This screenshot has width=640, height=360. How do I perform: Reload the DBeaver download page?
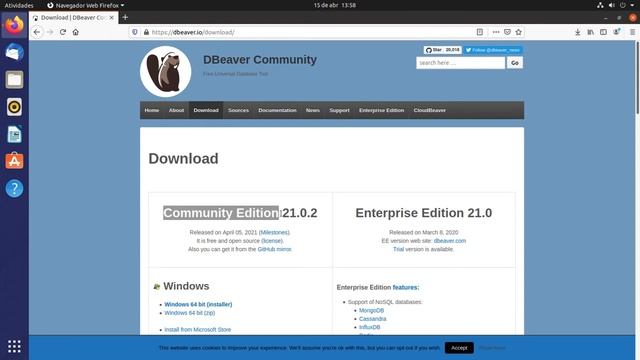(x=63, y=32)
